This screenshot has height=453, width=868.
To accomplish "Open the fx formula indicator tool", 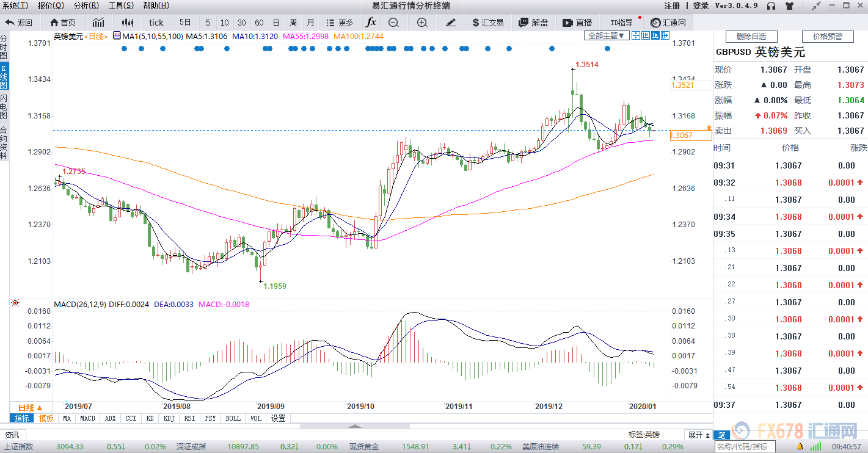I will [x=371, y=23].
